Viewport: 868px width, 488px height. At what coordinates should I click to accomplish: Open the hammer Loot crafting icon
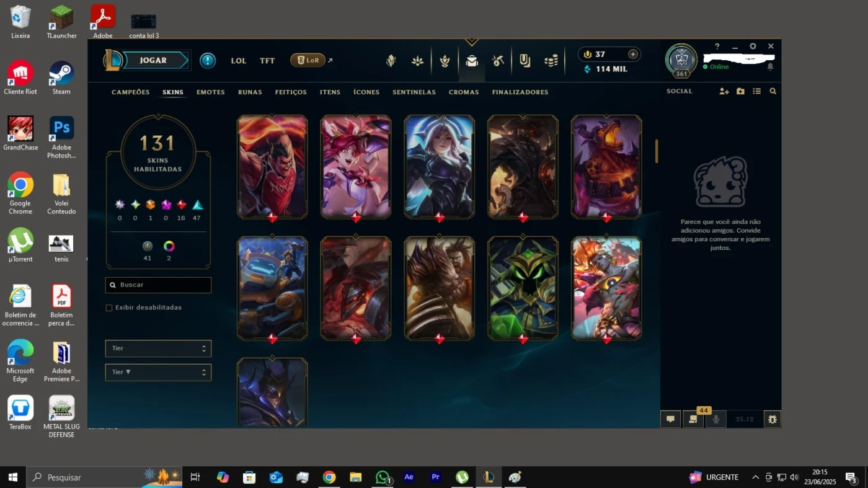(x=498, y=61)
